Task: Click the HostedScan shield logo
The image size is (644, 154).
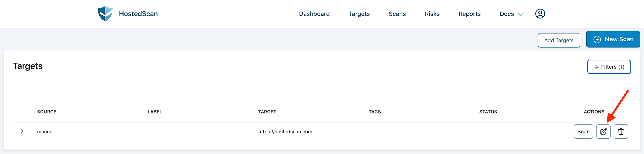Action: point(105,14)
